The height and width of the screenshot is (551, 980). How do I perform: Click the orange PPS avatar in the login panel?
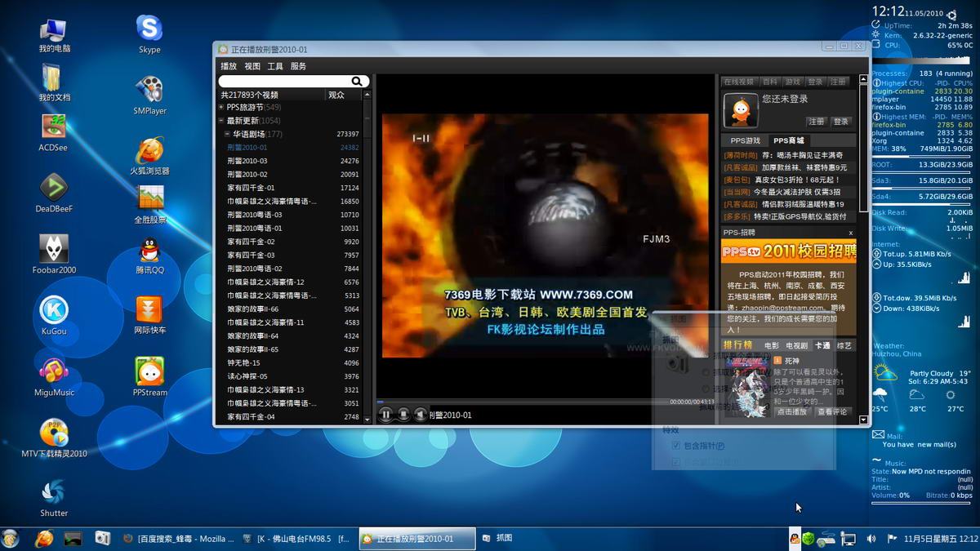click(x=740, y=109)
